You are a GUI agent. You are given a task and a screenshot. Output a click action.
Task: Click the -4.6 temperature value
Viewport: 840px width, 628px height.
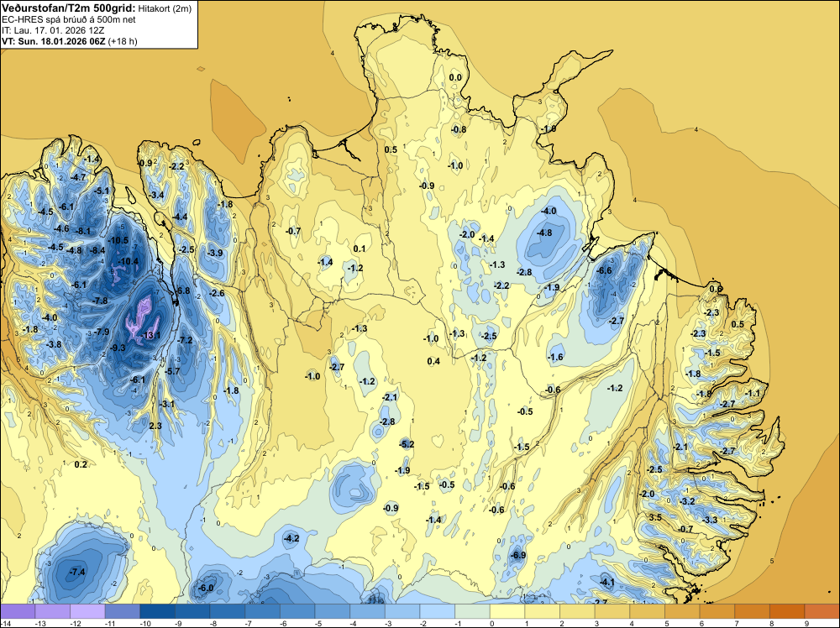point(62,228)
